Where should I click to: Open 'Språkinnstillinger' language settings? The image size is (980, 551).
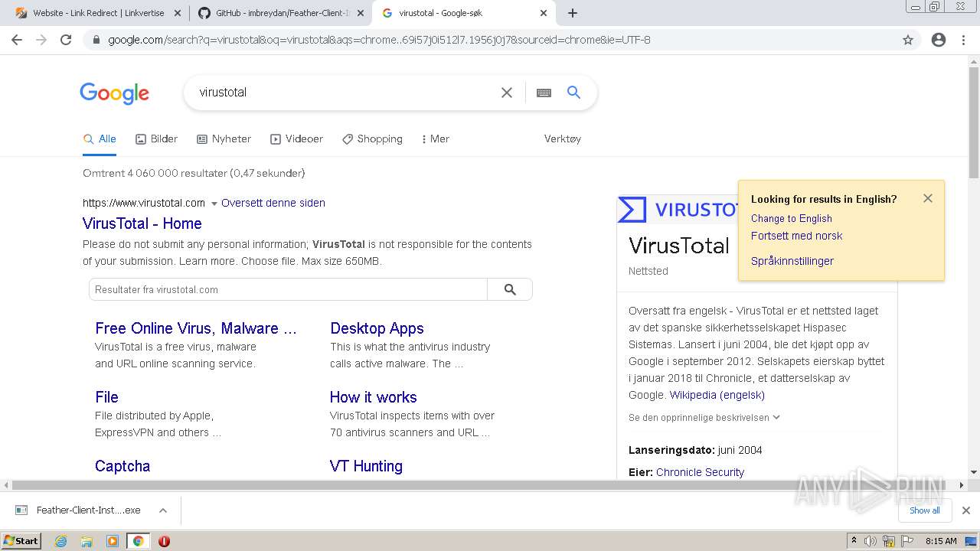(x=792, y=261)
